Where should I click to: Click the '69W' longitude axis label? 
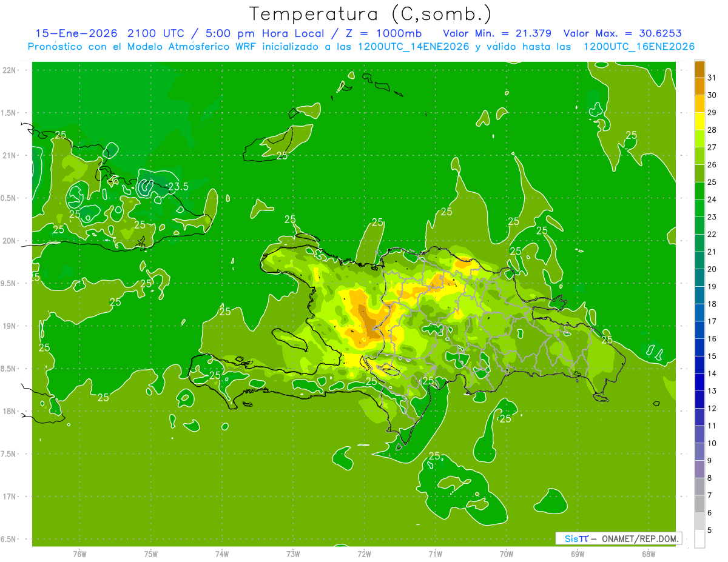(578, 554)
